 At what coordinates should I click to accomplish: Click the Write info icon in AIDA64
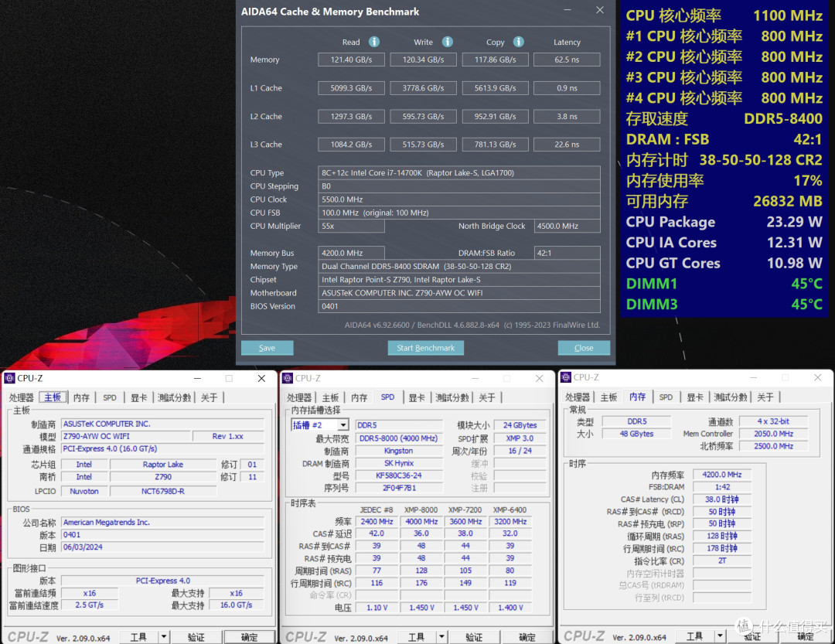[448, 42]
